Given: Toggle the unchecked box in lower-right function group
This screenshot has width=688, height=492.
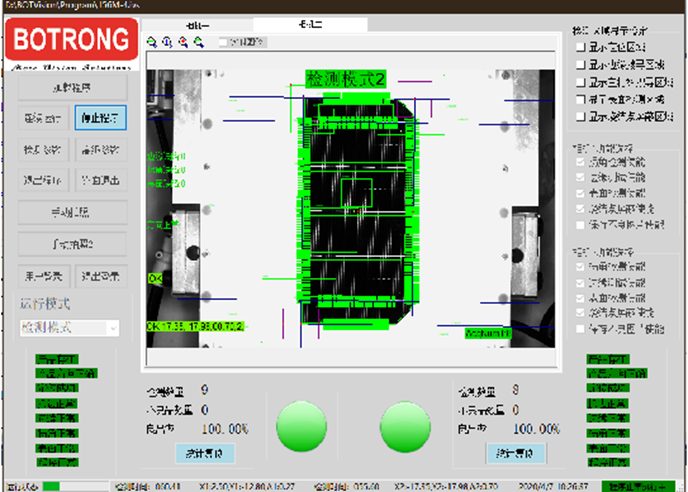Looking at the screenshot, I should coord(580,329).
